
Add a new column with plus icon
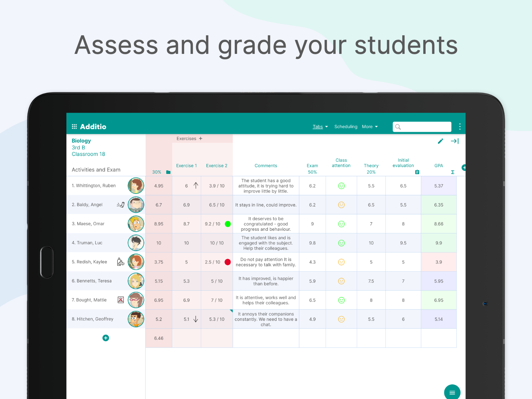[464, 168]
